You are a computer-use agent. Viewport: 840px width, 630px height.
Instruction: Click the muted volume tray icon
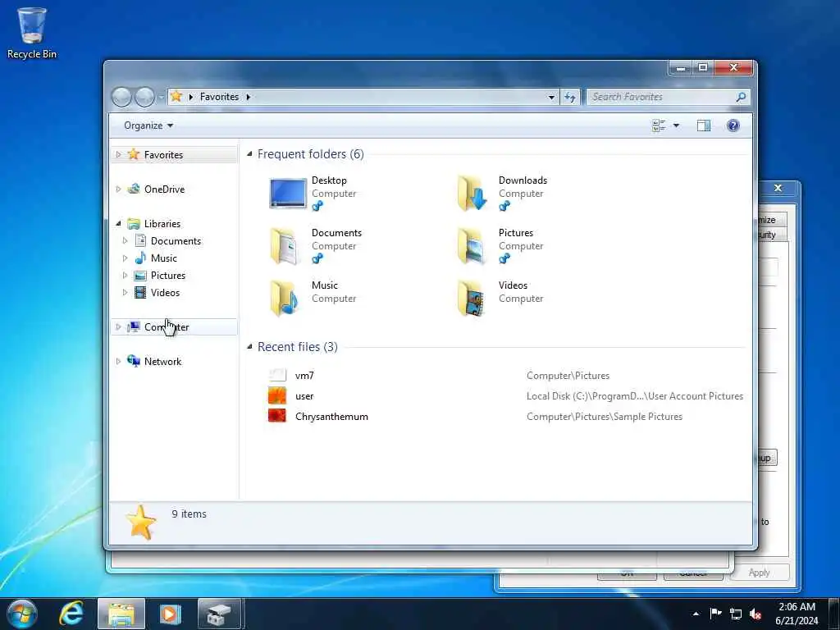pos(756,614)
